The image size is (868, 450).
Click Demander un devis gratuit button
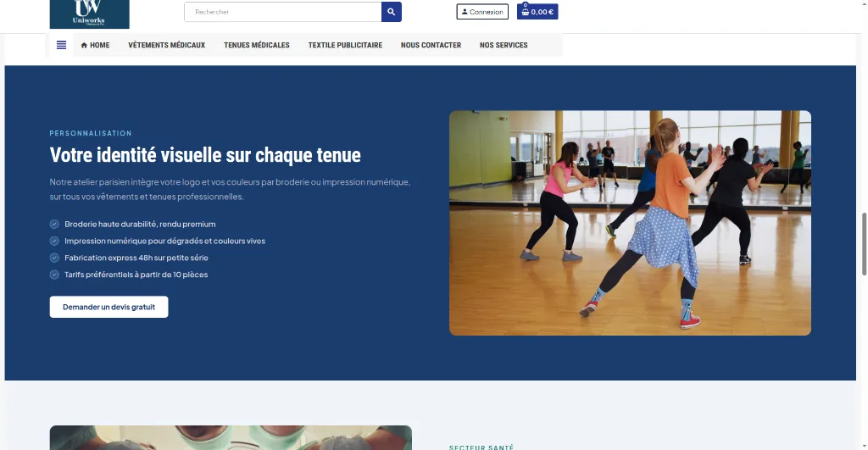pos(109,307)
